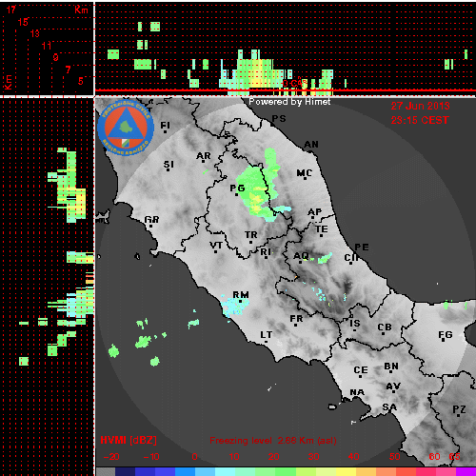Click the RI city label on map
Screen dimensions: 476x476
point(266,252)
